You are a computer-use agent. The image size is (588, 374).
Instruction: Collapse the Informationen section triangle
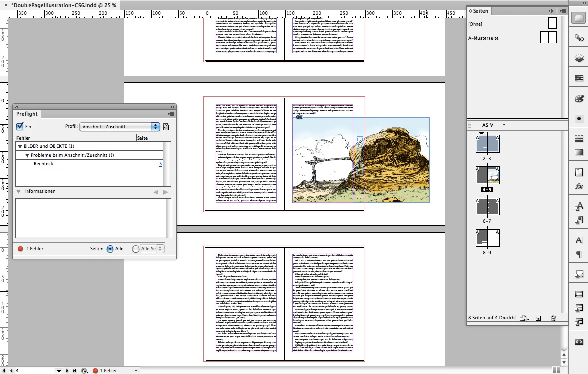point(18,191)
